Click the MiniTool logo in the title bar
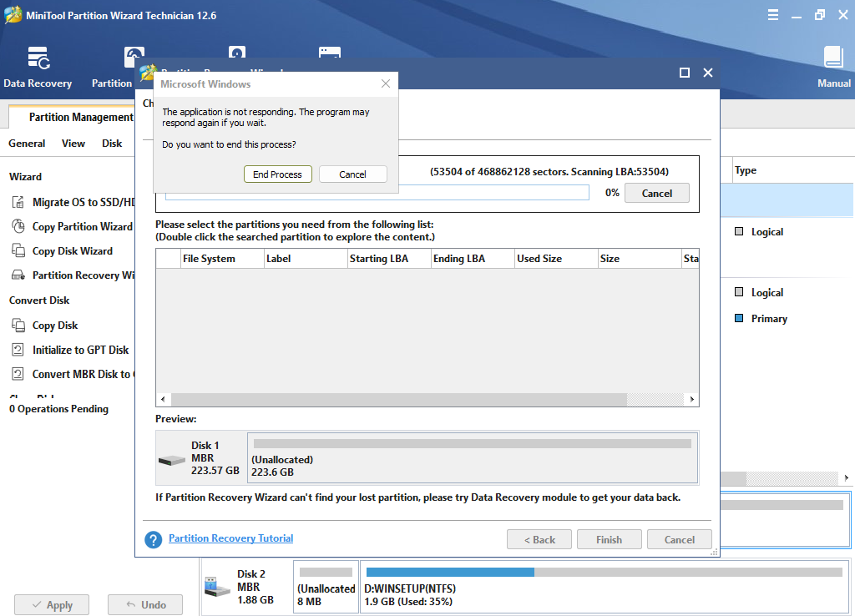This screenshot has height=616, width=855. [13, 15]
